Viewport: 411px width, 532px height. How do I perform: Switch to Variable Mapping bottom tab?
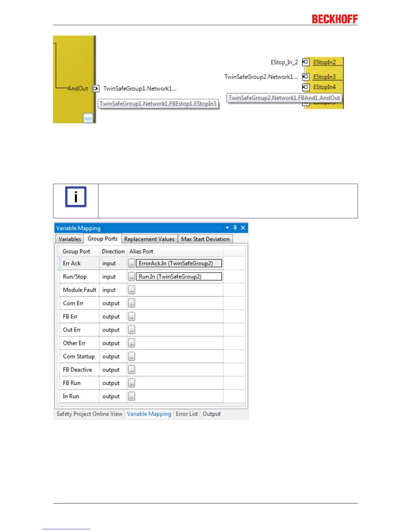(x=149, y=414)
